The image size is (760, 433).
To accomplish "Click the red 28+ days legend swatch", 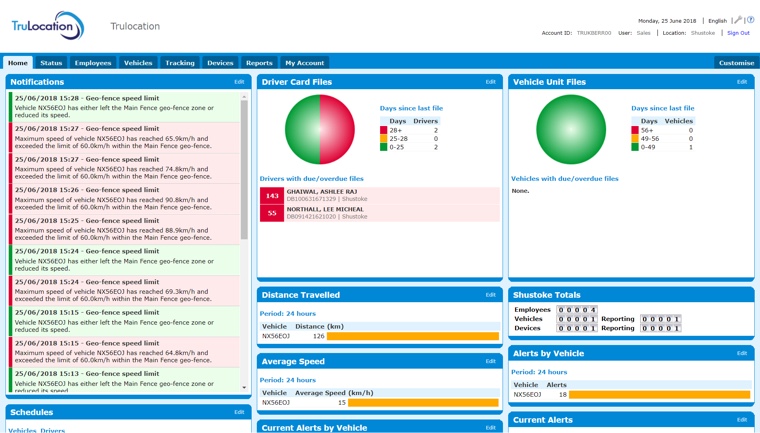I will (x=383, y=130).
